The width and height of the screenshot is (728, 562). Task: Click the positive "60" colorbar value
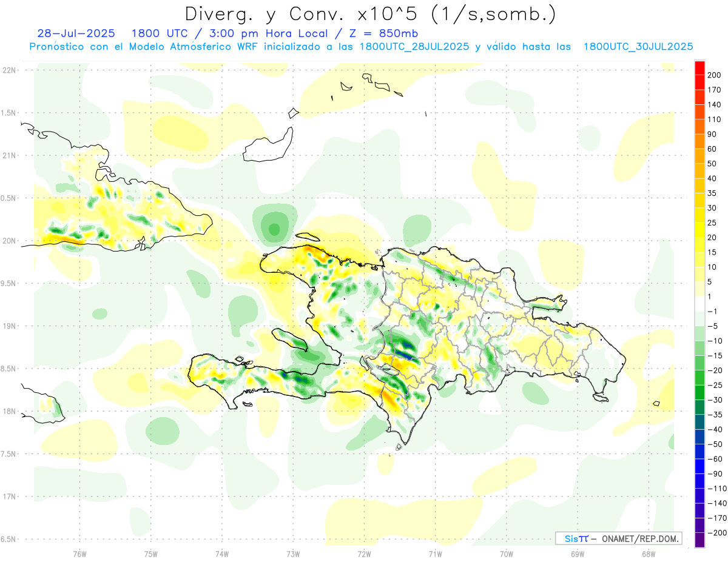coord(711,149)
